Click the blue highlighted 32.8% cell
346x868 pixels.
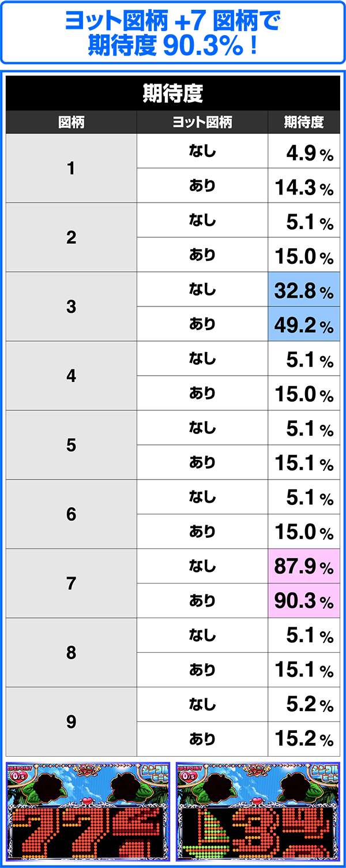click(304, 290)
